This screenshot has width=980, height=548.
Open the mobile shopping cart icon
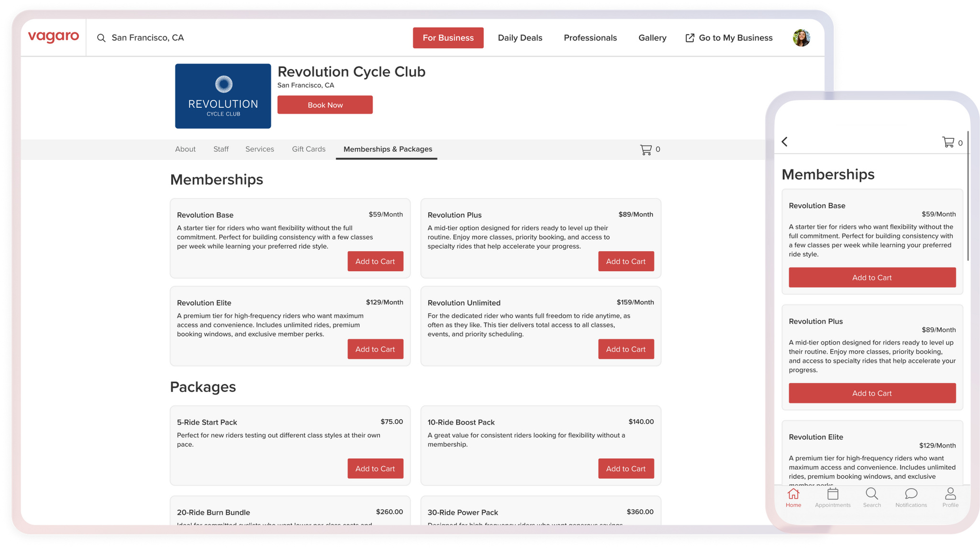pos(948,142)
